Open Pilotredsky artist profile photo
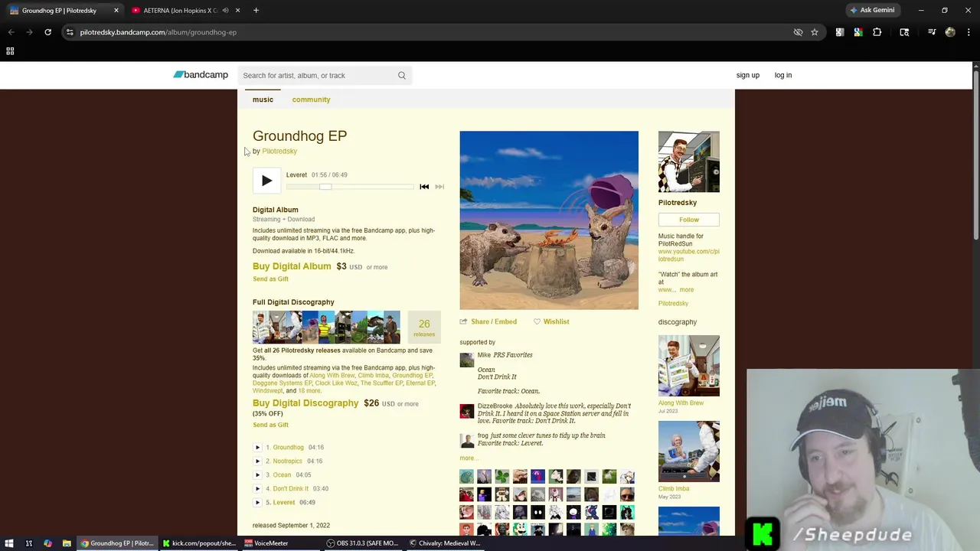Screen dimensions: 980x551 click(689, 161)
